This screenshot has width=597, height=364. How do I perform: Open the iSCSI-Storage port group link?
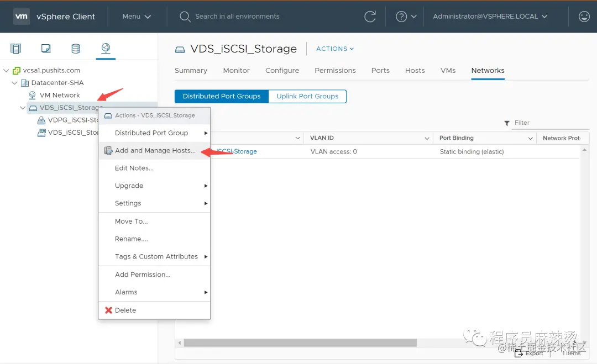[237, 151]
